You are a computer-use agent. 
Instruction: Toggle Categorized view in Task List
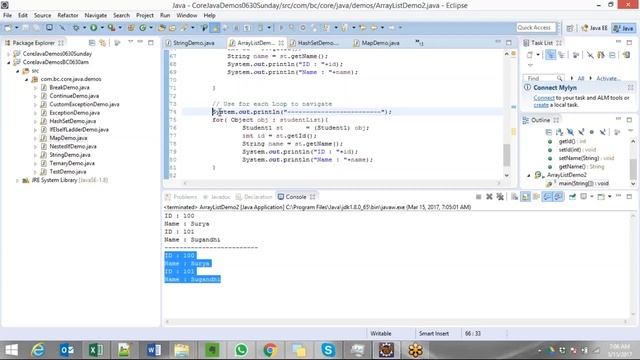click(550, 55)
